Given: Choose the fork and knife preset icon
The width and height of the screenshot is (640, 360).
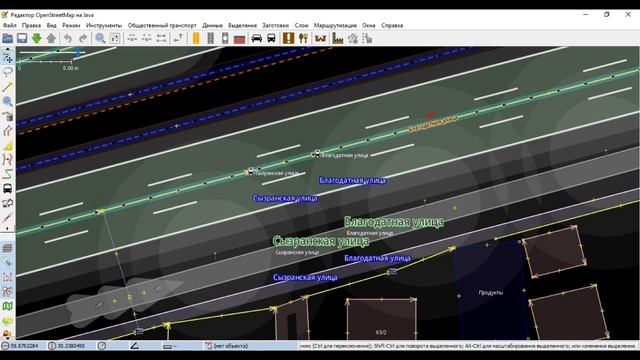Looking at the screenshot, I should coord(303,38).
